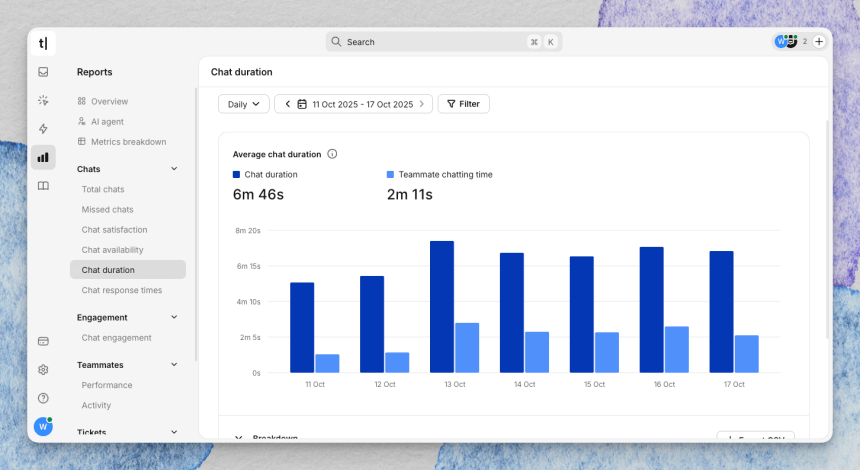Open the Metrics breakdown report

[x=128, y=141]
